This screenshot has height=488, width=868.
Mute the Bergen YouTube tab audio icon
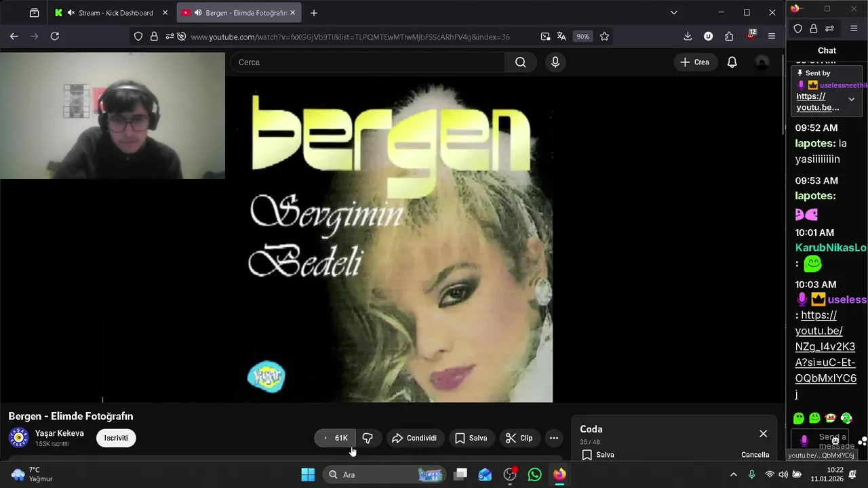(198, 13)
